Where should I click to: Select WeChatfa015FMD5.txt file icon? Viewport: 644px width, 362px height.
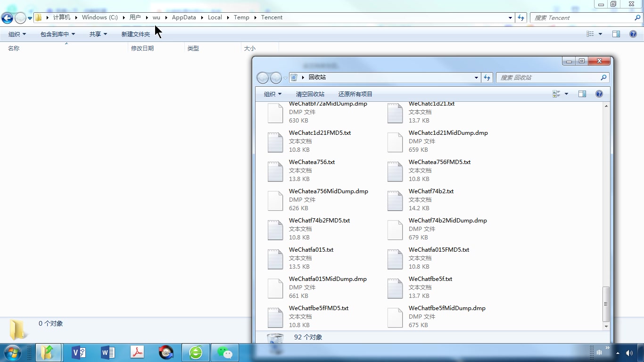pos(395,259)
